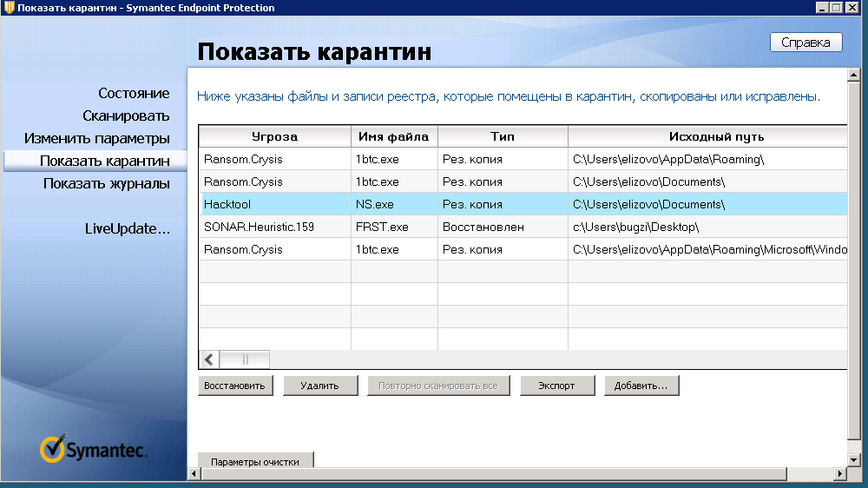Viewport: 868px width, 488px height.
Task: Click the vertical scrollbar up arrow
Action: (853, 75)
